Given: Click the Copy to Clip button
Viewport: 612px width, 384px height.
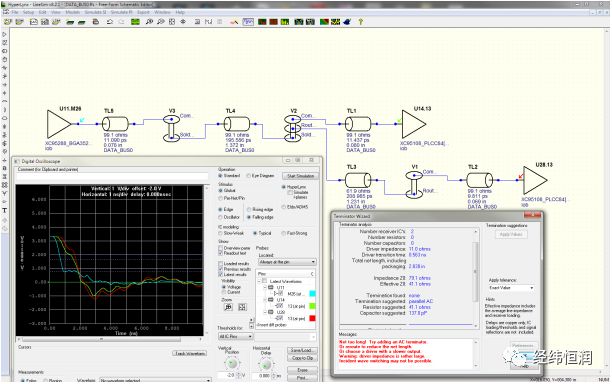Looking at the screenshot, I should click(x=302, y=358).
